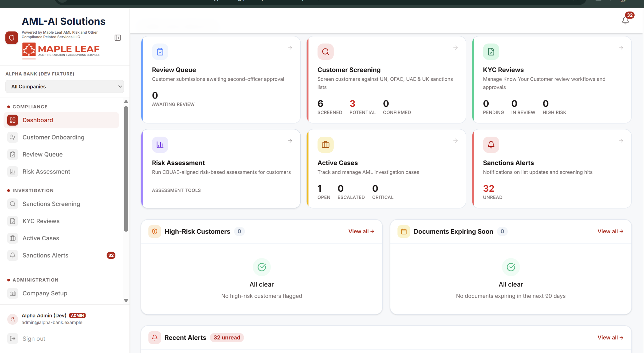
Task: Click the Customer Screening magnifier icon
Action: [x=325, y=52]
